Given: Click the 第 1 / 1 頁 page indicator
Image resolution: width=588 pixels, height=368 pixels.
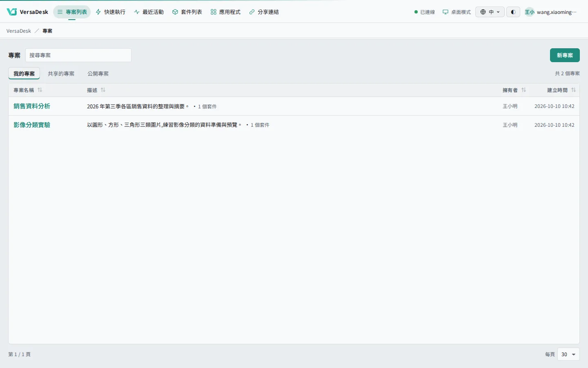Looking at the screenshot, I should 19,354.
